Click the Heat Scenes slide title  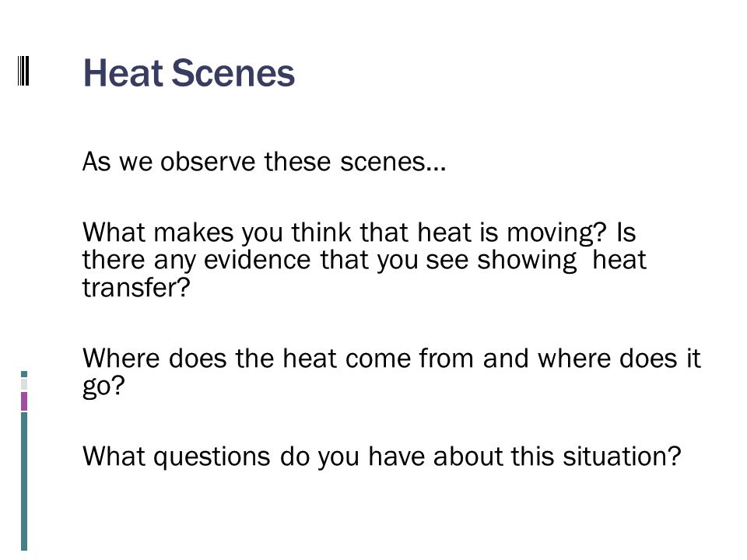(x=189, y=73)
